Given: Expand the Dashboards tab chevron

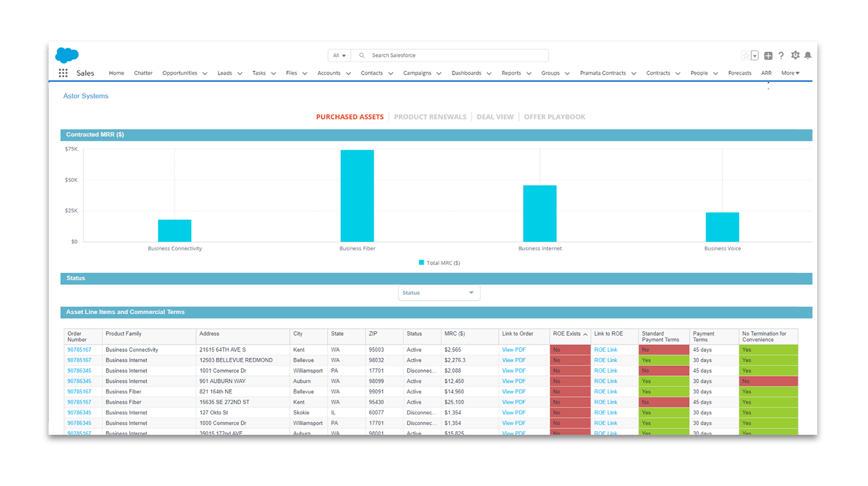Looking at the screenshot, I should (x=489, y=74).
